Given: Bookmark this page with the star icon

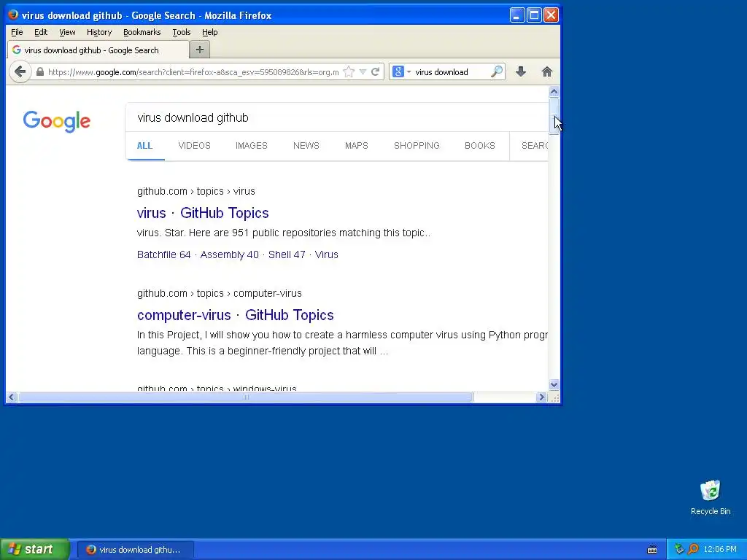Looking at the screenshot, I should (x=349, y=72).
